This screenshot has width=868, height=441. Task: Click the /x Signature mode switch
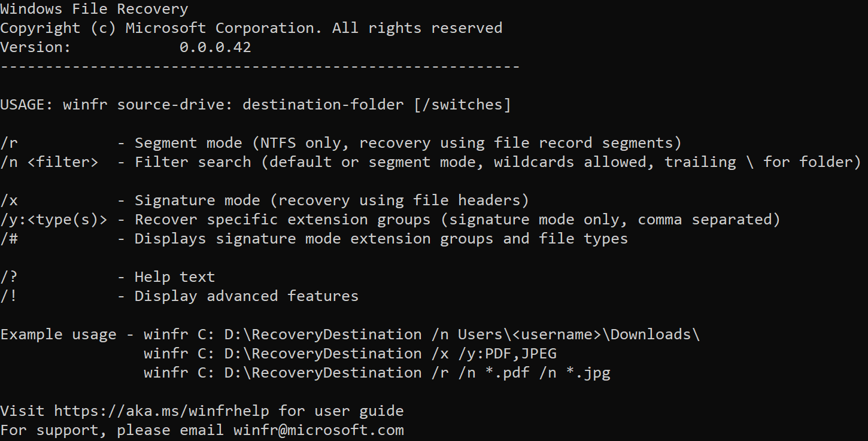point(9,200)
